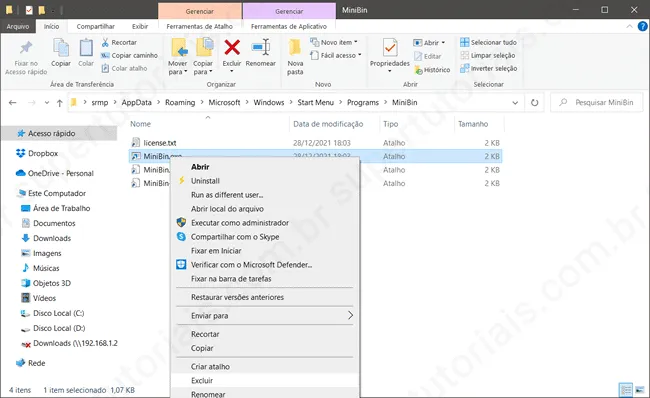Viewport: 650px width, 398px height.
Task: Sort by the Tamanho column header
Action: [473, 124]
